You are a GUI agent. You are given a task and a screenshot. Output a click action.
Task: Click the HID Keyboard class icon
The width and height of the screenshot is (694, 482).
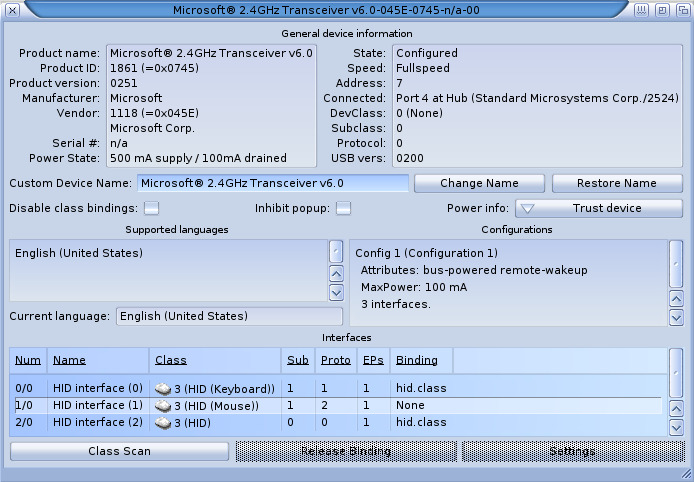point(163,388)
